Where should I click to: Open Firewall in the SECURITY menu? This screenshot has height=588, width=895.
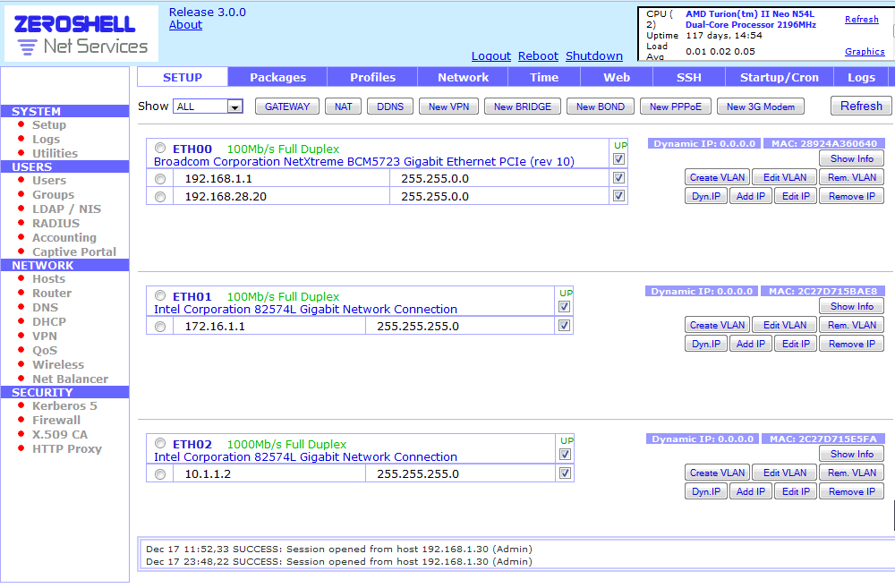coord(56,420)
